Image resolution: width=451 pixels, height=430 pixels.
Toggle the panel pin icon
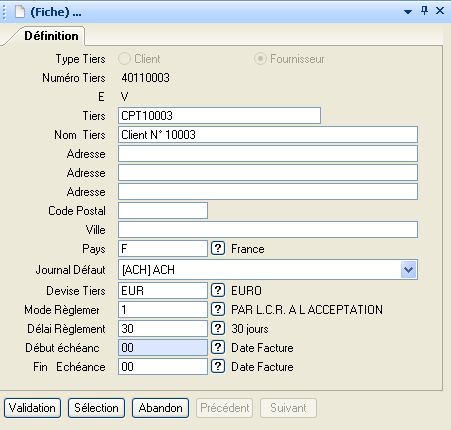click(424, 11)
